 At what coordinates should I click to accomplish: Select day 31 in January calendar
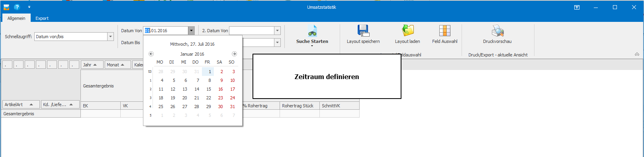(232, 107)
